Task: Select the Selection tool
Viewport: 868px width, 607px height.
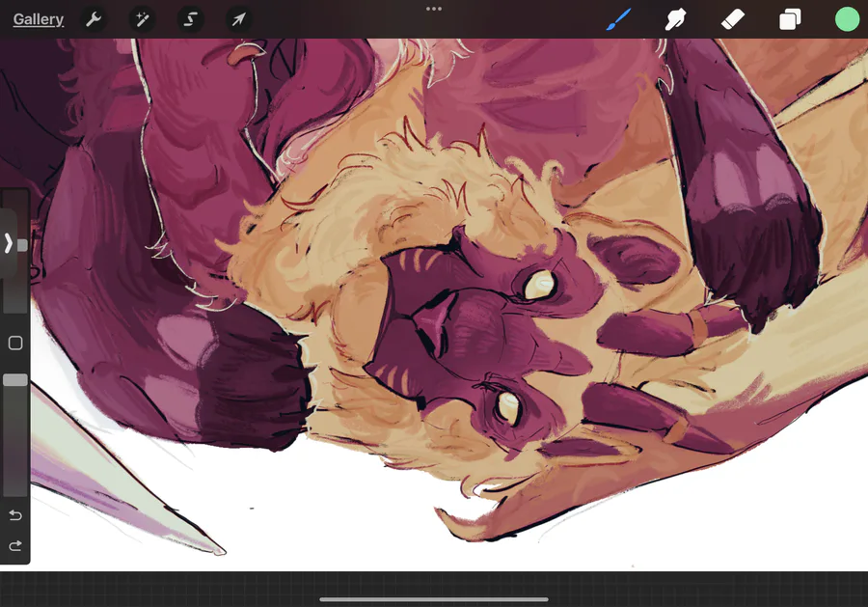Action: tap(190, 20)
